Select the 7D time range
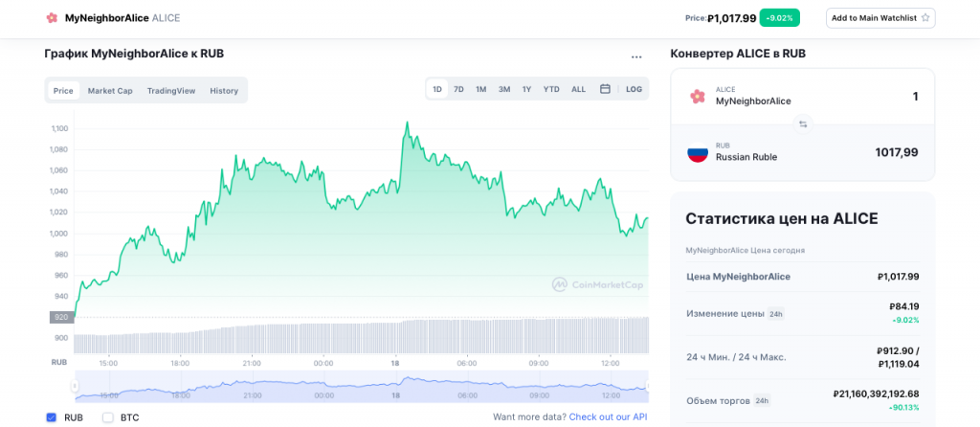This screenshot has height=427, width=980. pyautogui.click(x=458, y=89)
